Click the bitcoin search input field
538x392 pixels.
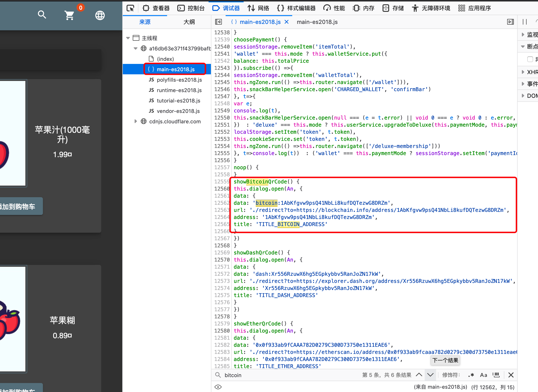(290, 375)
